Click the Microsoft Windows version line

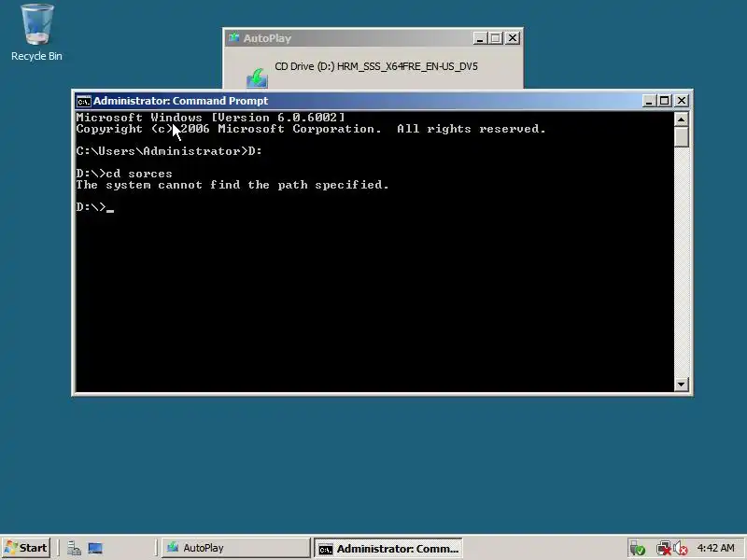pyautogui.click(x=210, y=118)
